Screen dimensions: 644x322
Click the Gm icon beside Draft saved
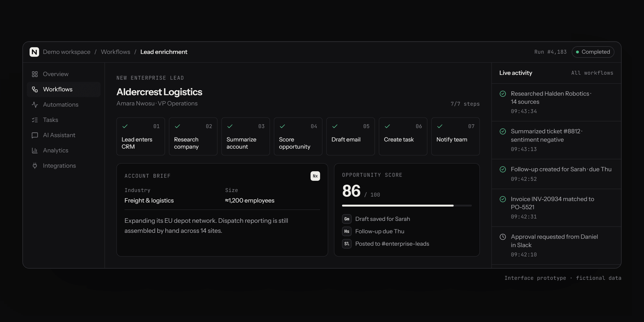[347, 219]
